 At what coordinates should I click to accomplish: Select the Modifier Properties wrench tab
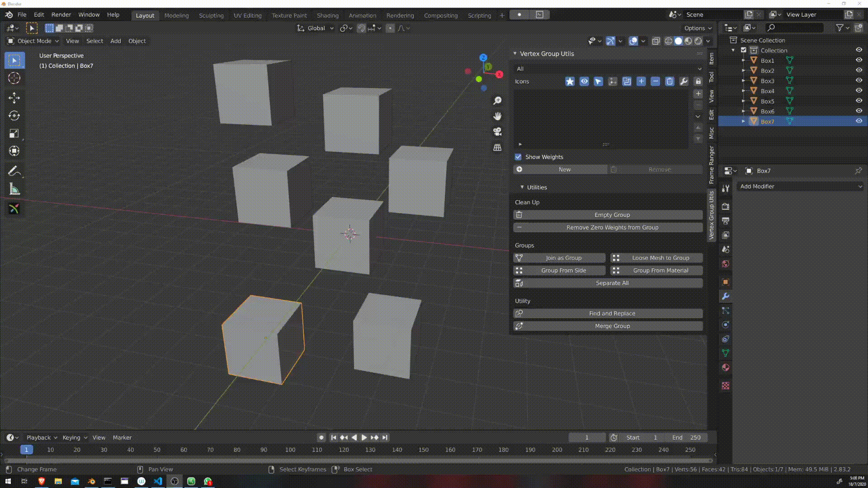coord(726,296)
